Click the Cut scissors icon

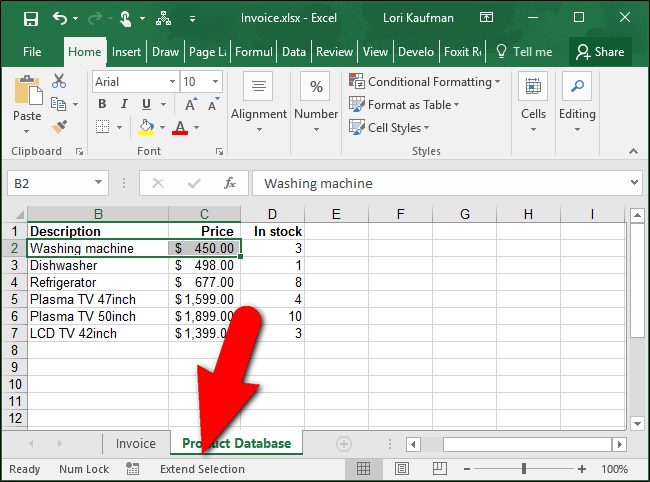pos(59,81)
